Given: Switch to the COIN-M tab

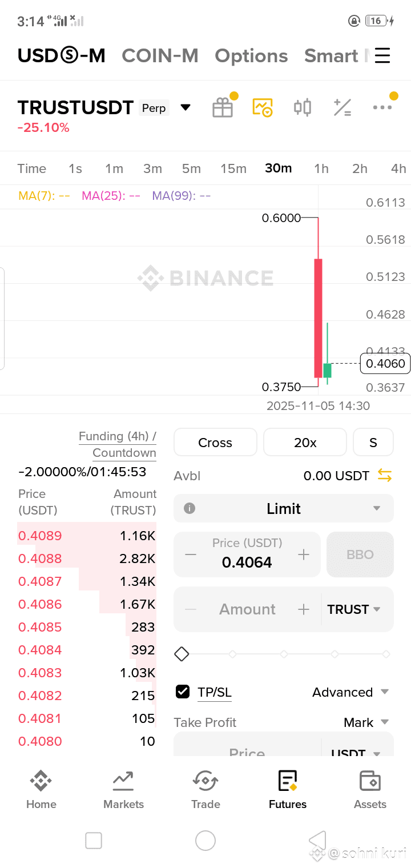Looking at the screenshot, I should pyautogui.click(x=160, y=55).
